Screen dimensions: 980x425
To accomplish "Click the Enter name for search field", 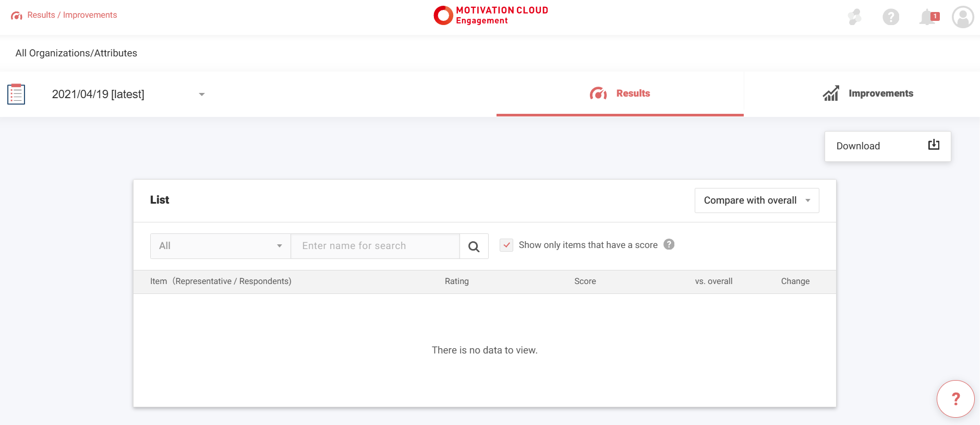I will [374, 246].
